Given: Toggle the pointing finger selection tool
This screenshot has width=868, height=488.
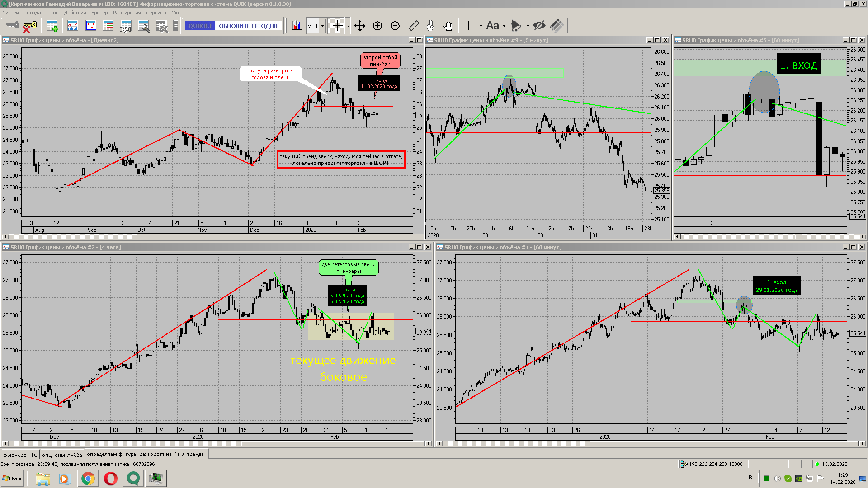Looking at the screenshot, I should (430, 26).
